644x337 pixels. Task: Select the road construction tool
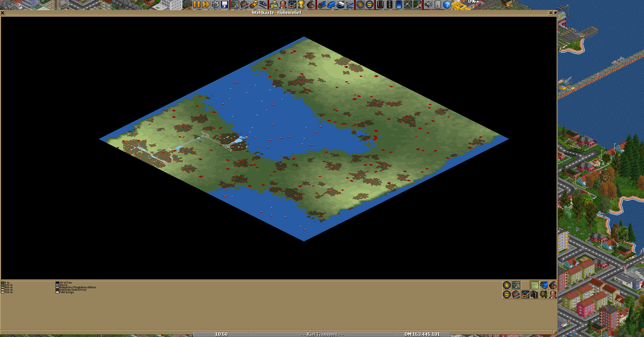point(389,4)
